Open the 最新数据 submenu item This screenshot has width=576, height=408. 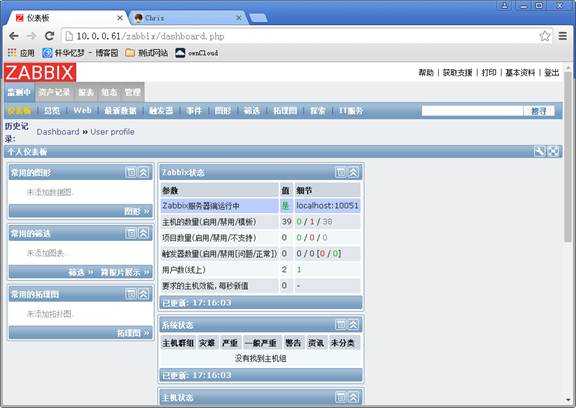(120, 111)
